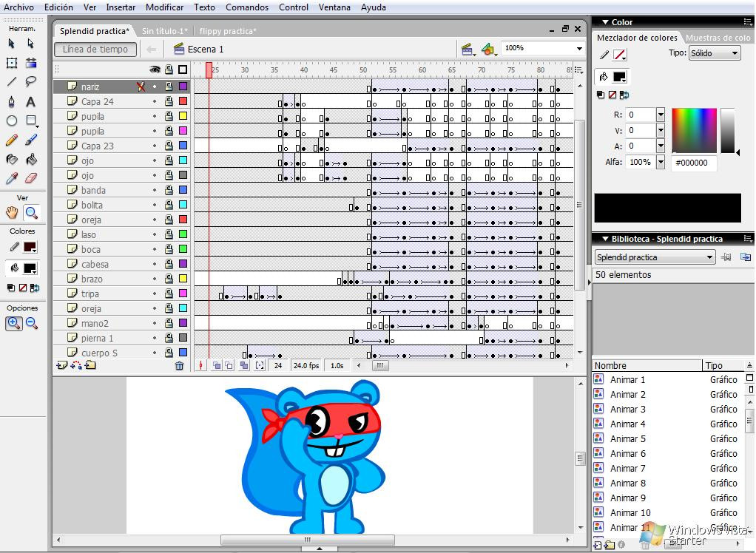
Task: Click the brightness slider next to the spectrum
Action: (x=728, y=131)
